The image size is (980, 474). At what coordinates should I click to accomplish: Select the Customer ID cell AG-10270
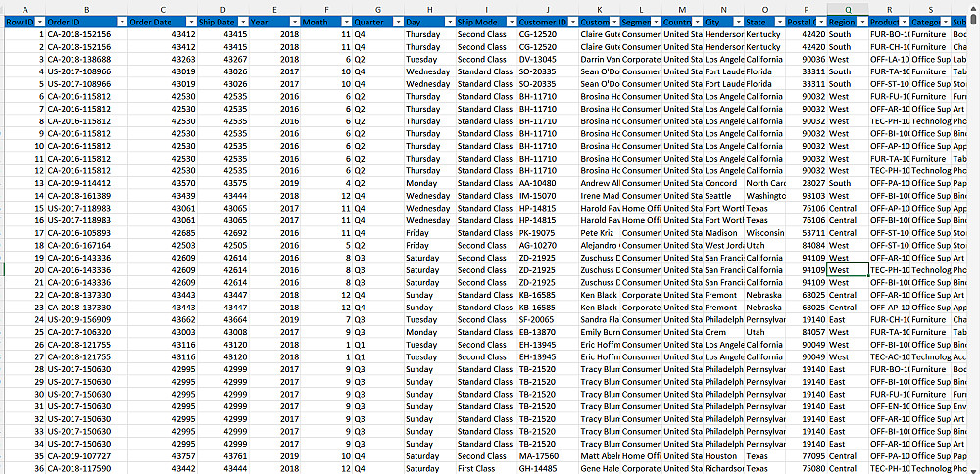point(547,246)
